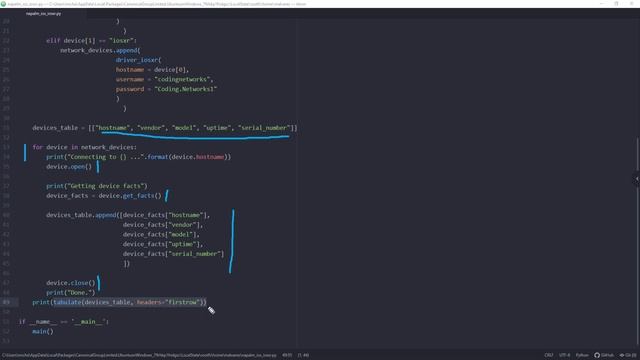Open the Git panel from status bar
The image size is (640, 360).
pos(628,355)
